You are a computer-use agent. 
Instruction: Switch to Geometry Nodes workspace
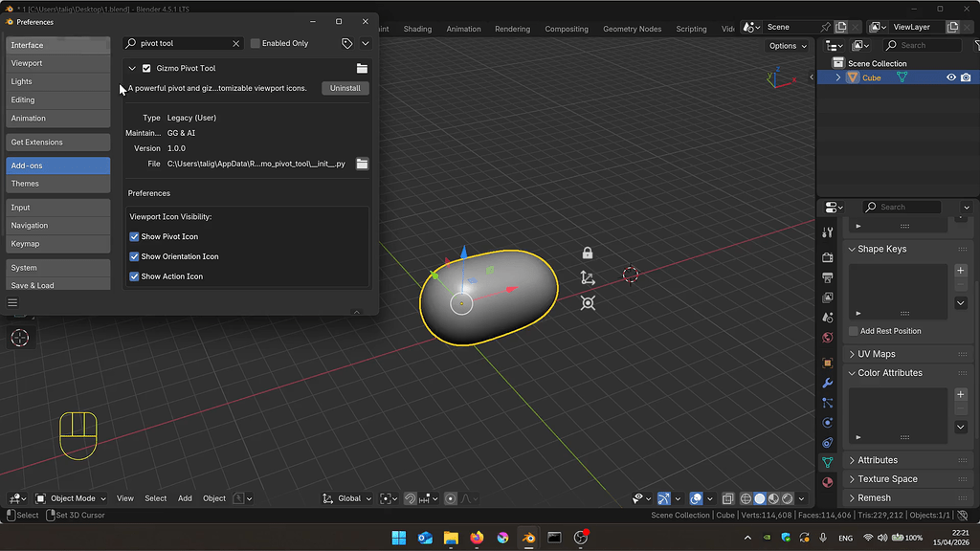click(x=632, y=29)
